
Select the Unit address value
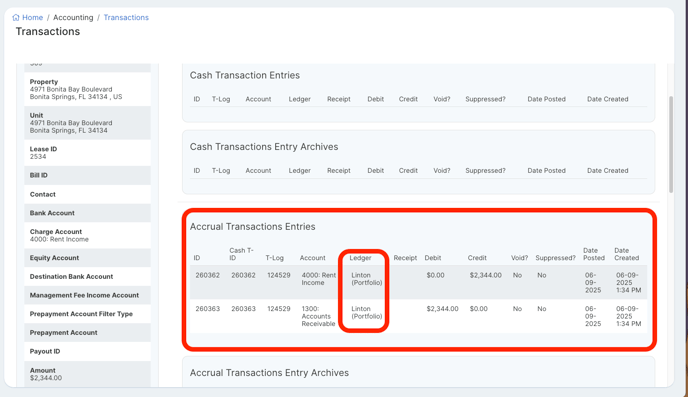tap(71, 127)
